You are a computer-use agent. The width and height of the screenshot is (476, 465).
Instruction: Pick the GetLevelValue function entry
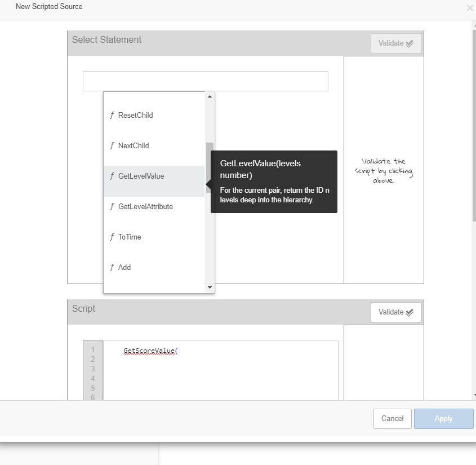click(141, 176)
